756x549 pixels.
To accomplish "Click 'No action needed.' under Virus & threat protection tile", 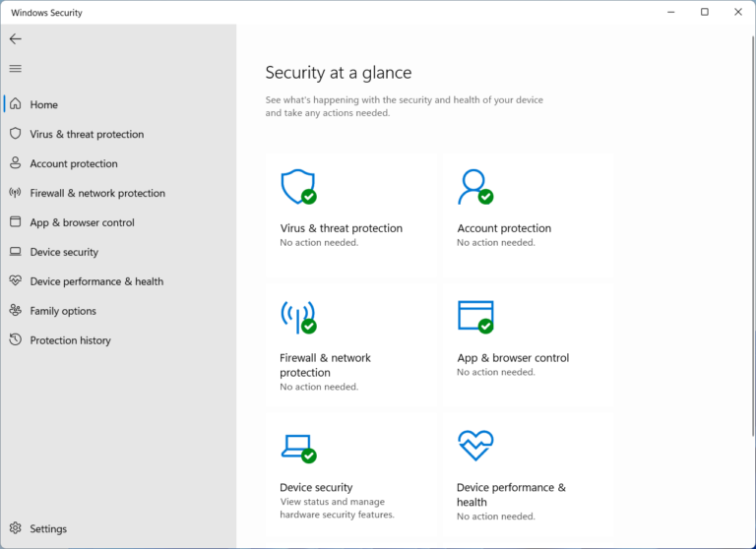I will pyautogui.click(x=319, y=242).
